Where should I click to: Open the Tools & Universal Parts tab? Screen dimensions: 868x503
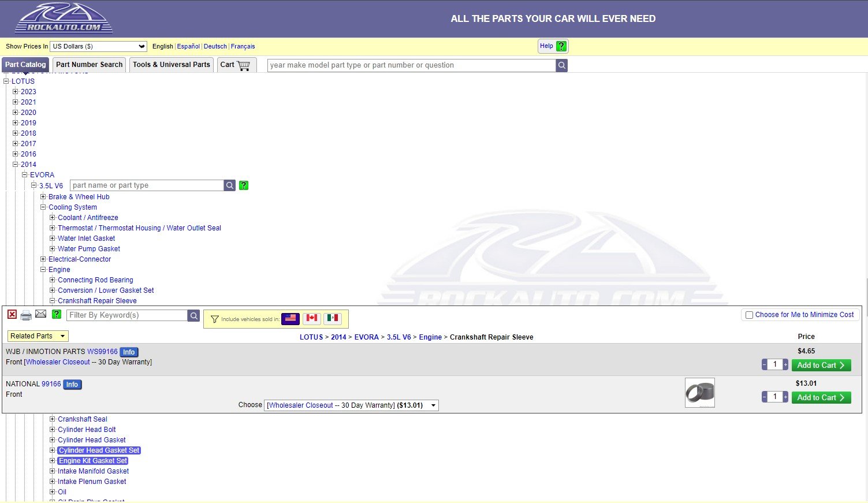coord(172,65)
